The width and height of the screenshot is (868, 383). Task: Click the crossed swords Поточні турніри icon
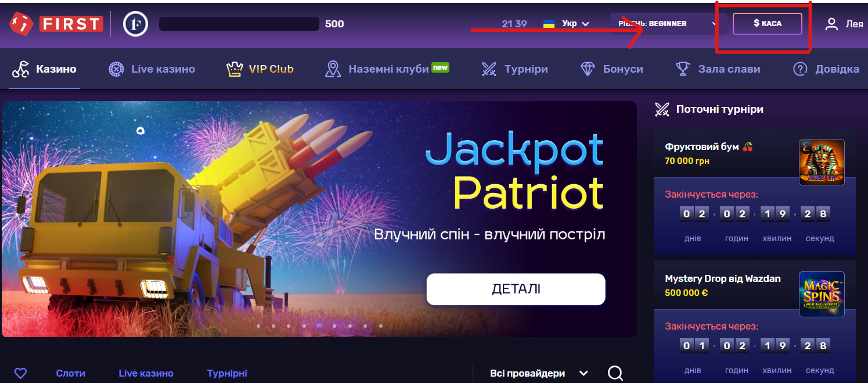(662, 109)
